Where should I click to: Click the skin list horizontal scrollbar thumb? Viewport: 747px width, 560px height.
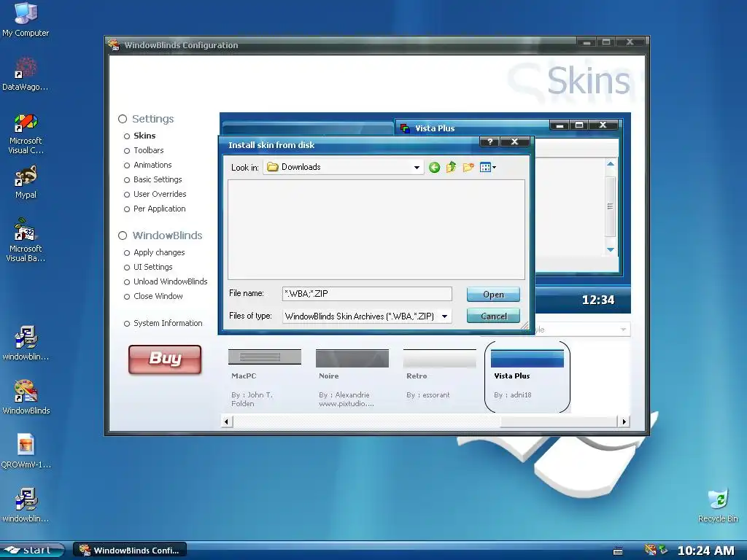point(367,421)
